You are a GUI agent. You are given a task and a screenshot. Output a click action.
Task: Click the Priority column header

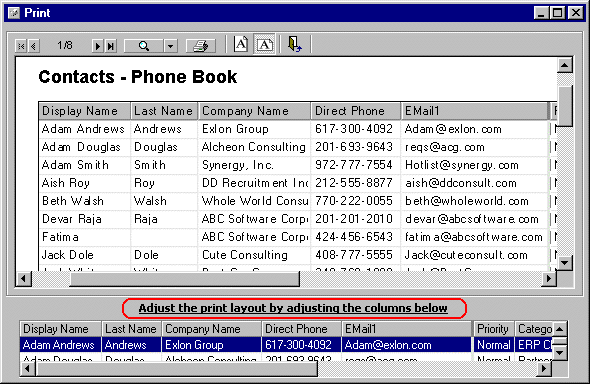click(494, 329)
